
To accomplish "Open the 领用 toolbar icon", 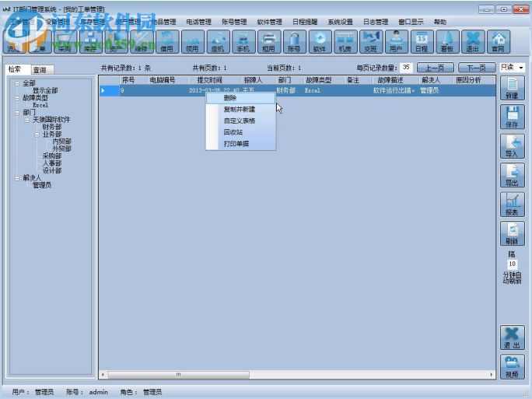I will click(192, 41).
